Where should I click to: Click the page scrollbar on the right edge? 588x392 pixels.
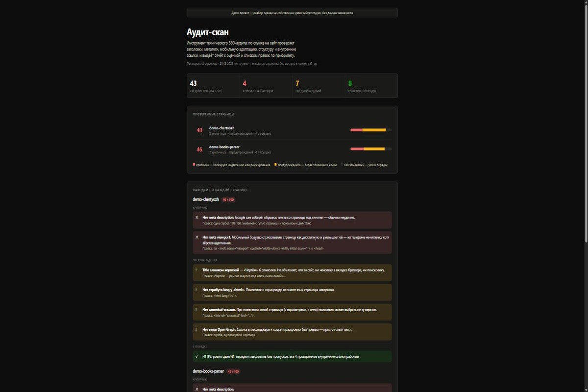[586, 122]
